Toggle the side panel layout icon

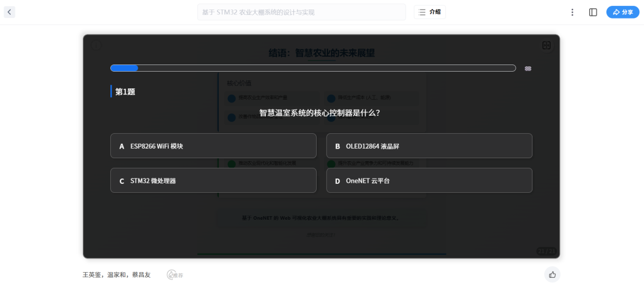593,13
